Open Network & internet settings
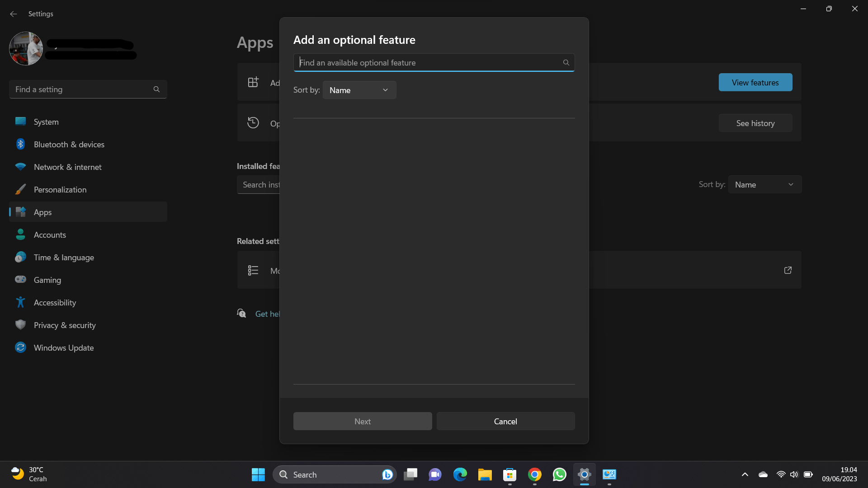 coord(67,167)
